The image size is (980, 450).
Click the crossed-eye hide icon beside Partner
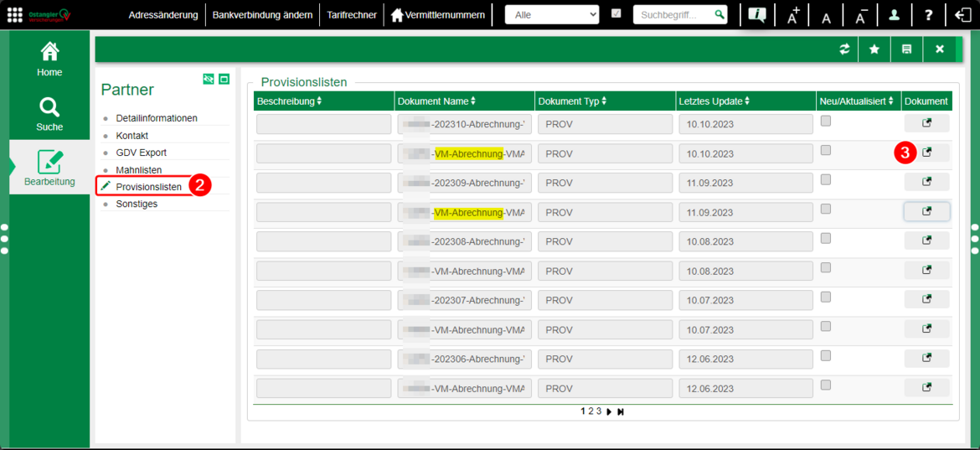pyautogui.click(x=209, y=79)
